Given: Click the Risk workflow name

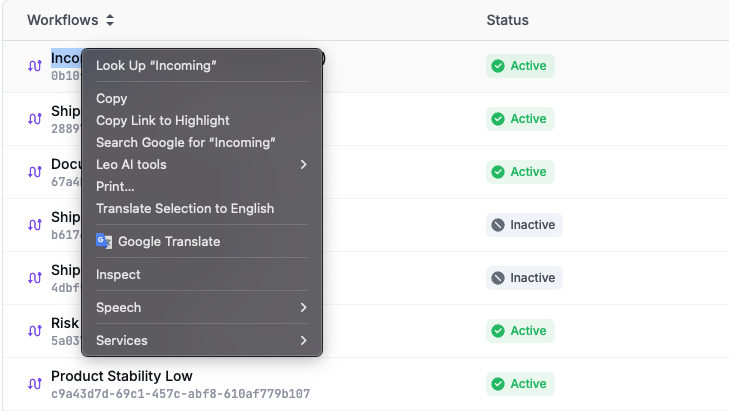Looking at the screenshot, I should tap(65, 323).
